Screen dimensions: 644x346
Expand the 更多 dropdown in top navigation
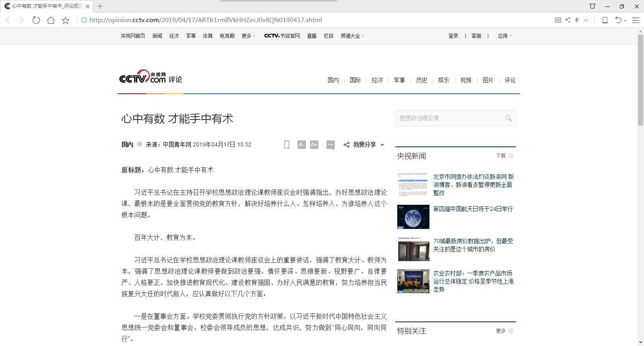pyautogui.click(x=248, y=36)
